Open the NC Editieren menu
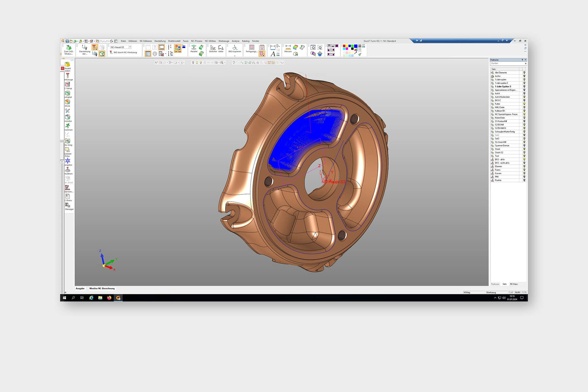The height and width of the screenshot is (392, 588). click(146, 41)
